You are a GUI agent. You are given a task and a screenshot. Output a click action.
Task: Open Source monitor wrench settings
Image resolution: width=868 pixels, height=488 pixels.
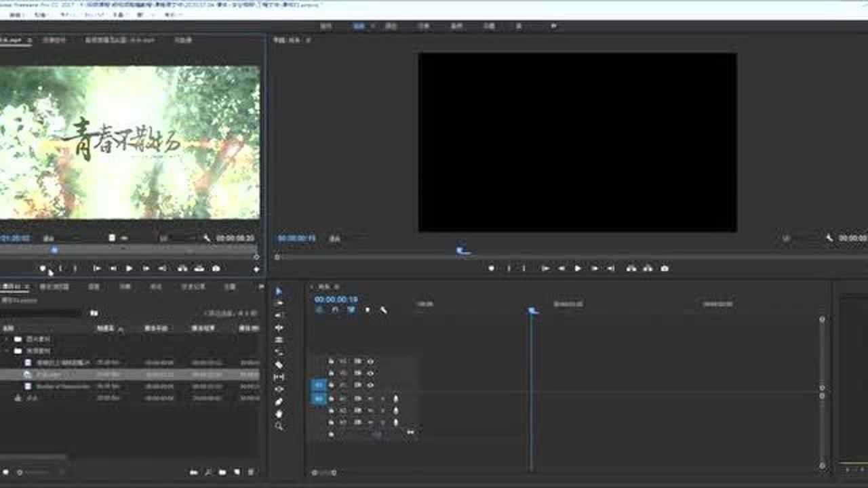[x=207, y=239]
